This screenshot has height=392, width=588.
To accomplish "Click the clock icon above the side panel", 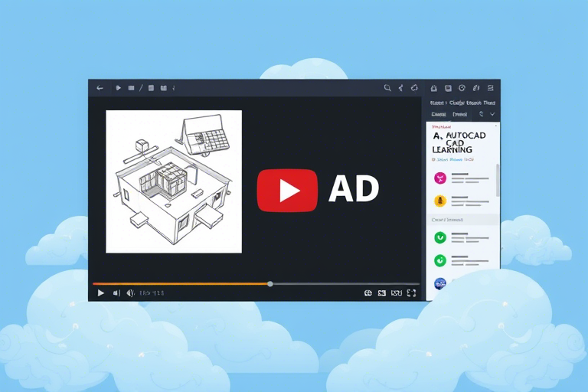I will pyautogui.click(x=462, y=88).
